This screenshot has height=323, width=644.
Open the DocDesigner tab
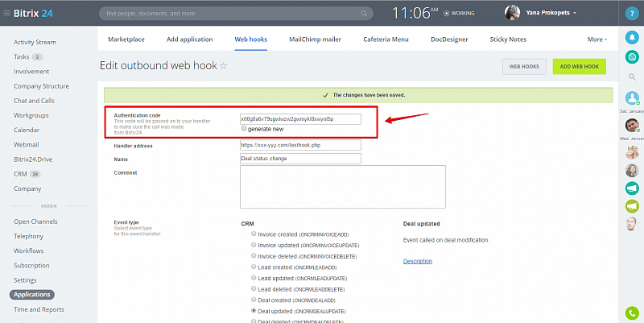tap(449, 39)
